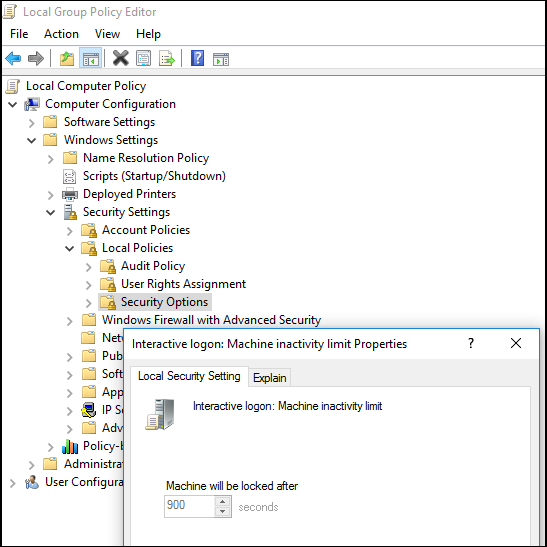Viewport: 547px width, 547px height.
Task: Click Deployed Printers printer icon
Action: pos(70,194)
